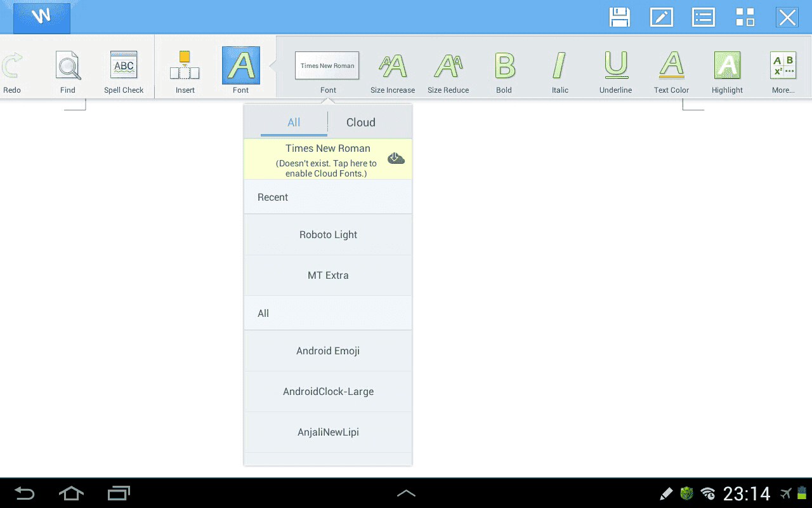Tap the pen icon in the status bar
The height and width of the screenshot is (508, 812).
[x=666, y=493]
